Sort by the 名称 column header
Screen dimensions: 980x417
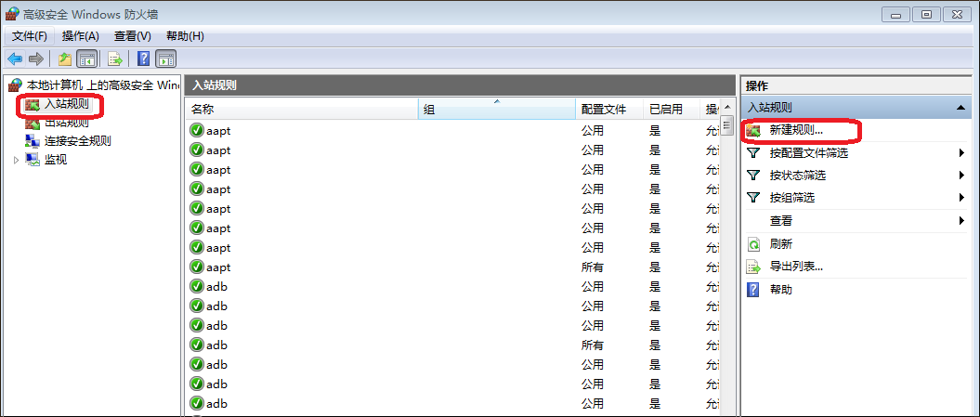coord(302,110)
